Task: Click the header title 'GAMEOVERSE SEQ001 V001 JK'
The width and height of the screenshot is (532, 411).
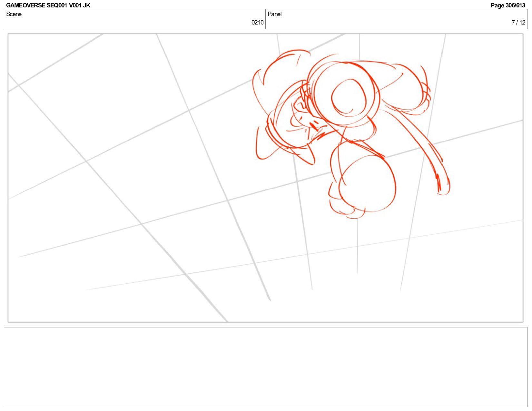Action: pyautogui.click(x=48, y=5)
